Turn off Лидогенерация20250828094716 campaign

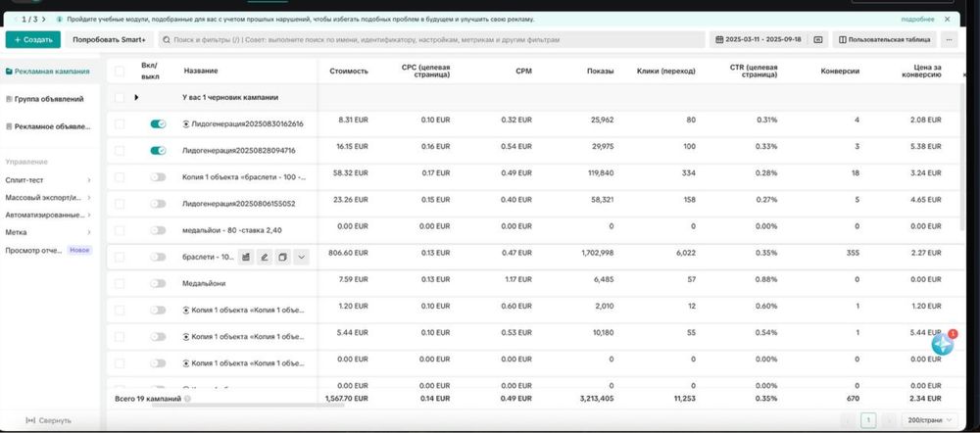(x=158, y=150)
